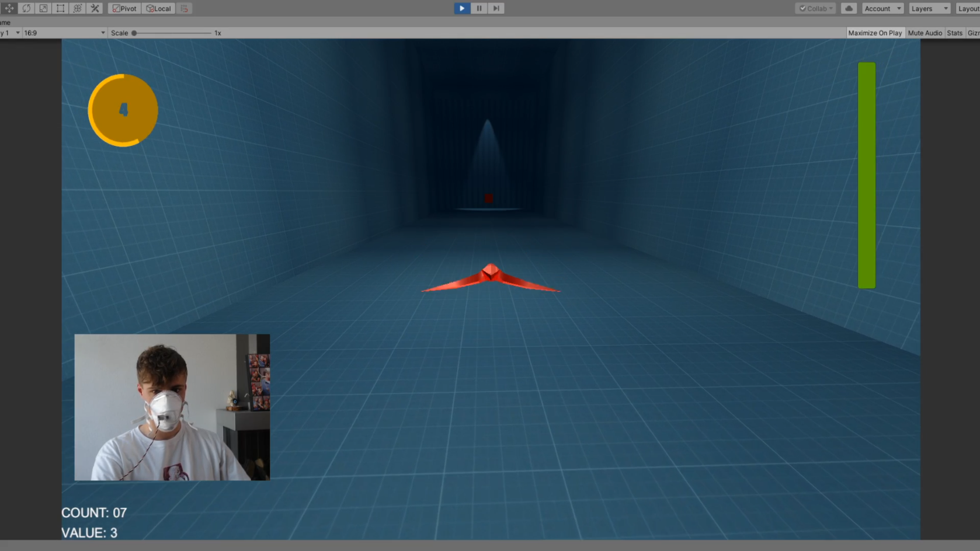980x551 pixels.
Task: Select the Rotate tool
Action: tap(26, 8)
